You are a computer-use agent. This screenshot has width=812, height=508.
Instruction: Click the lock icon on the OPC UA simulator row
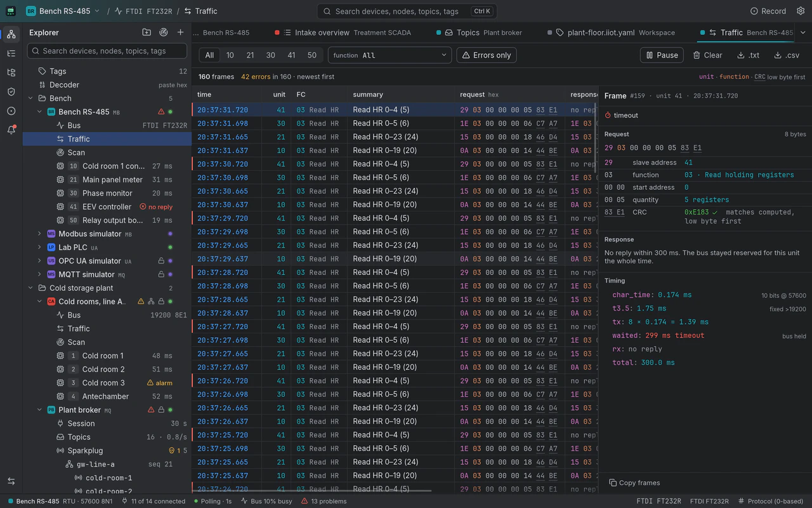161,261
